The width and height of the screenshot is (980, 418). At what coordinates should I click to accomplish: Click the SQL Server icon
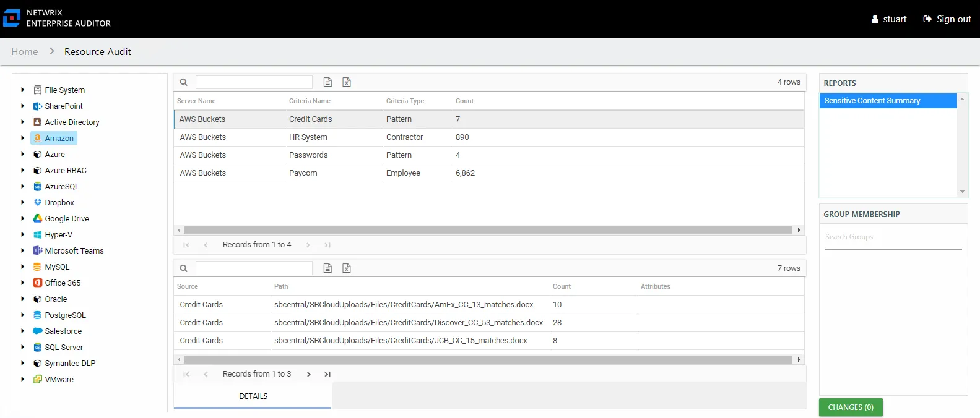click(x=38, y=347)
